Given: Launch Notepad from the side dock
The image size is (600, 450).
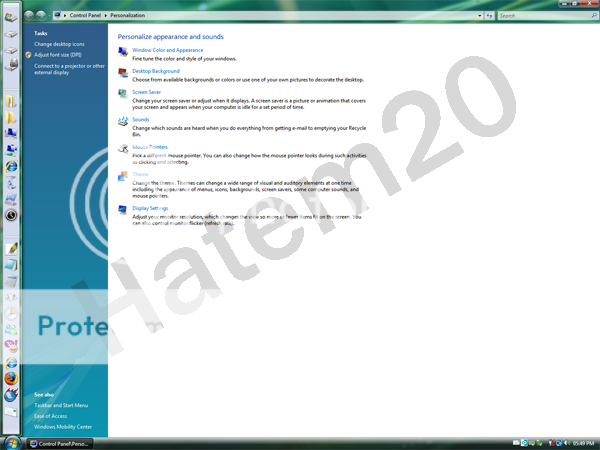Looking at the screenshot, I should tap(11, 265).
